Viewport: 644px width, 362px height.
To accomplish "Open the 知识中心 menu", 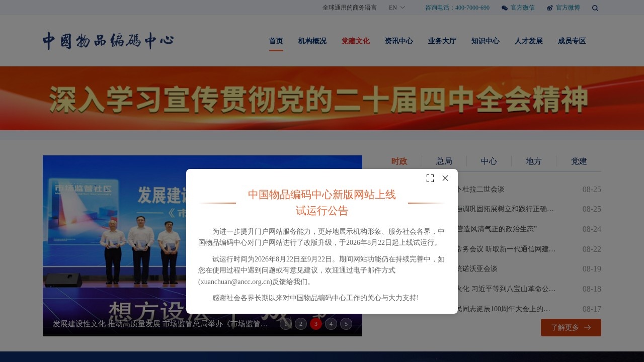I will (x=486, y=41).
